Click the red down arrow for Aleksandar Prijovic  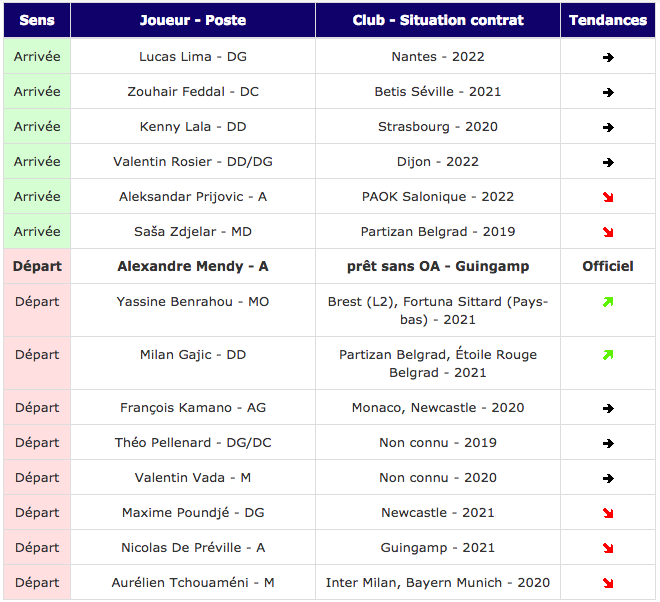tap(608, 198)
